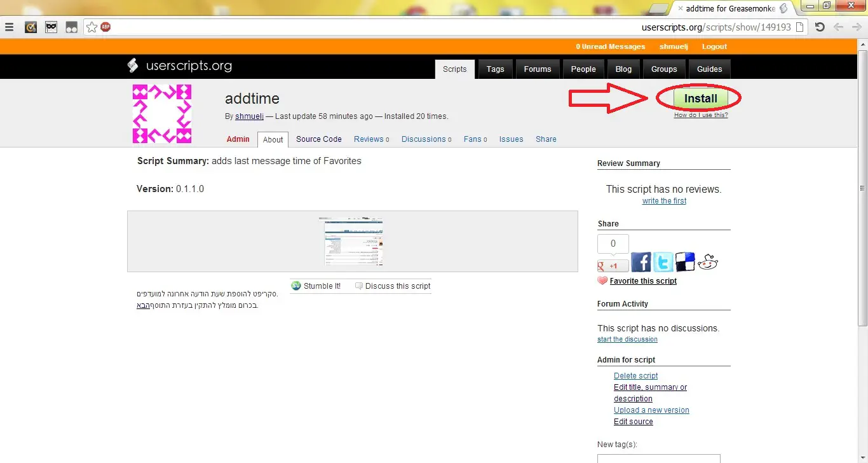Screen dimensions: 868x463
Task: Open the Groups navigation tab
Action: click(x=664, y=69)
